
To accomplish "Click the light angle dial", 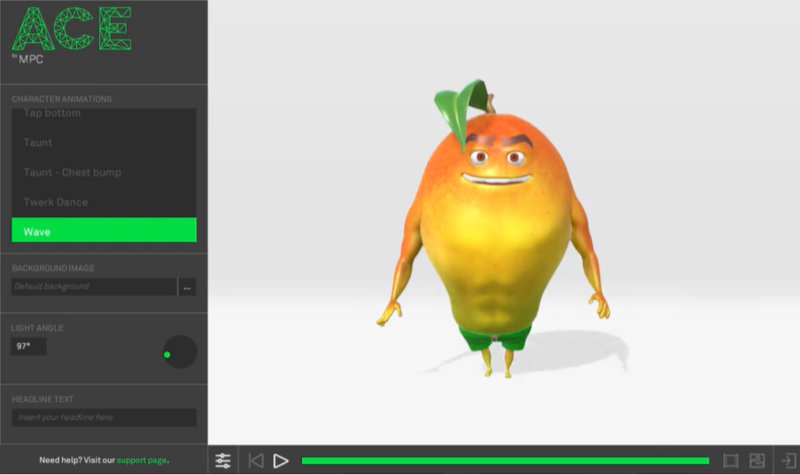I will point(180,352).
